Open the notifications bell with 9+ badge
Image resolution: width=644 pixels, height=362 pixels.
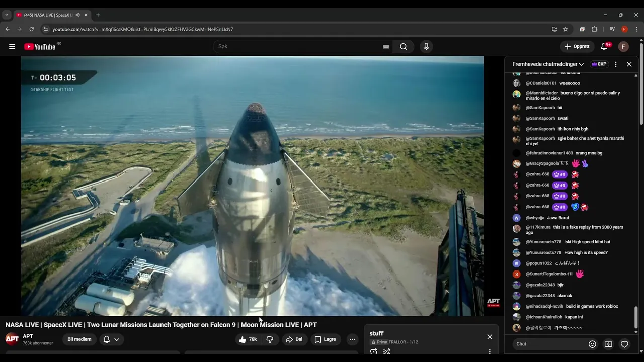(x=604, y=47)
